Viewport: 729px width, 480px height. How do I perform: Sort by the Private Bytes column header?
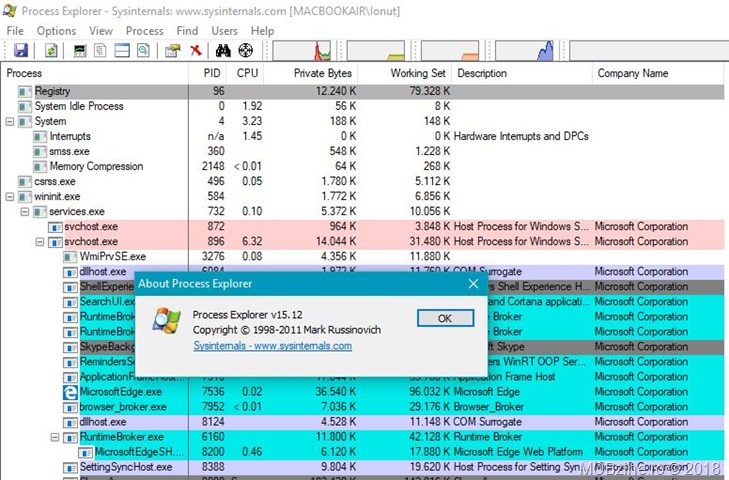pos(322,73)
